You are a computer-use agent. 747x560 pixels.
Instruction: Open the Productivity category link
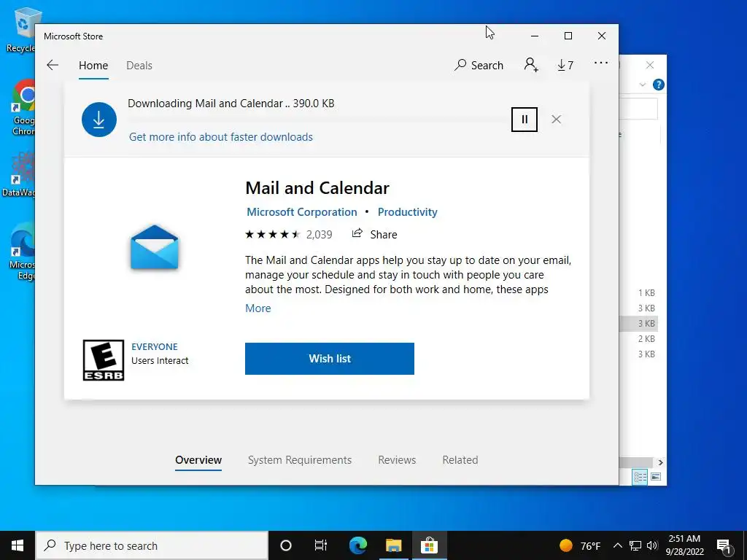point(407,212)
